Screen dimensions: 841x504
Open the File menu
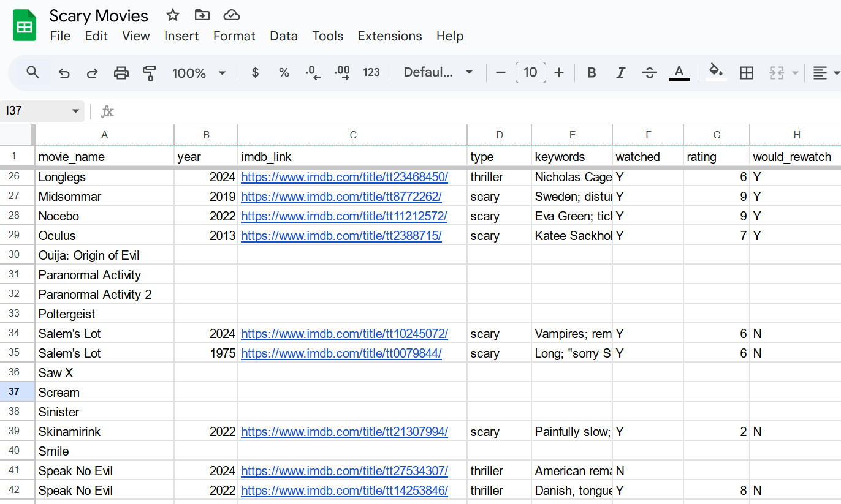[x=60, y=36]
